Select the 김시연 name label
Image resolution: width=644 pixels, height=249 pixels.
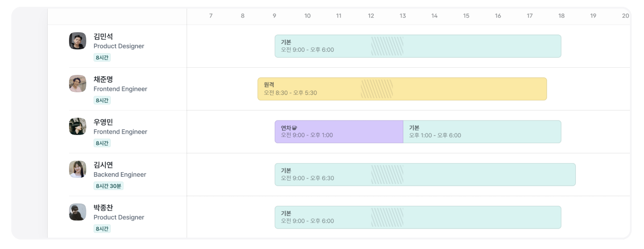[103, 165]
